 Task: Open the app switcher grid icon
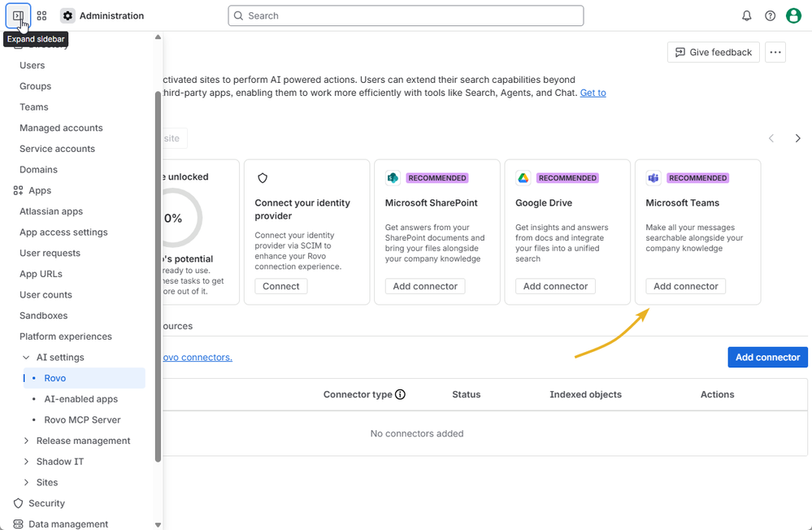[42, 15]
